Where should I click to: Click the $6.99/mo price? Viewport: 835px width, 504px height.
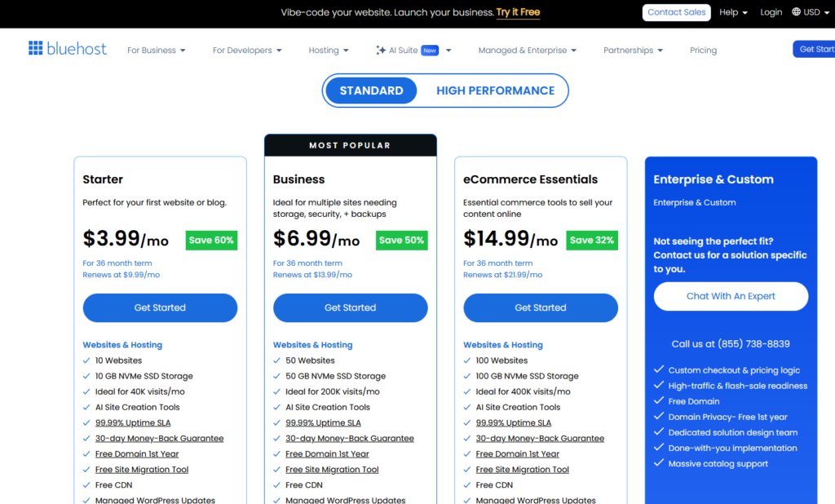(x=316, y=238)
